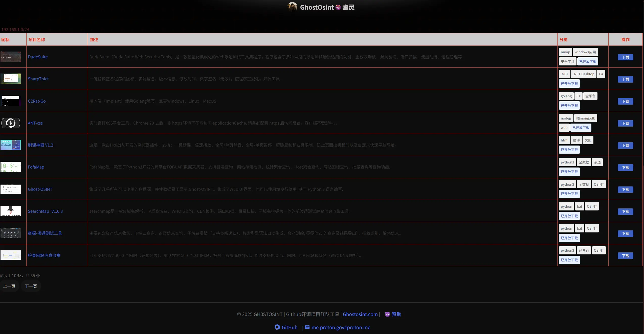Click the GitHub octocat icon in footer
The width and height of the screenshot is (644, 334).
pyautogui.click(x=277, y=327)
